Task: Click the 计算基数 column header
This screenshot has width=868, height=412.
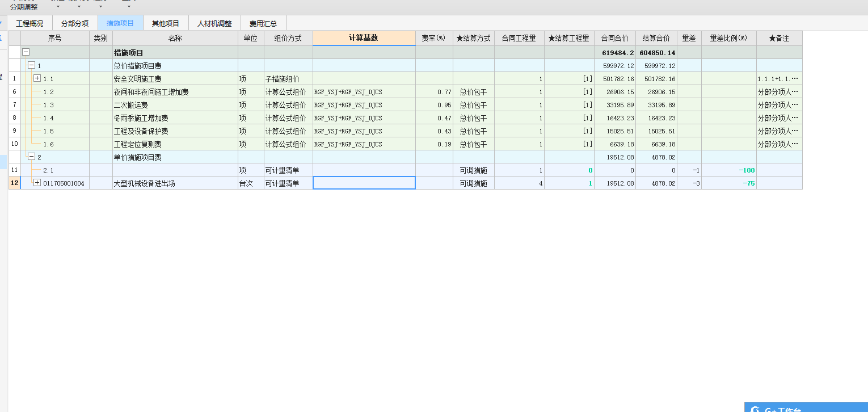Action: pos(364,38)
